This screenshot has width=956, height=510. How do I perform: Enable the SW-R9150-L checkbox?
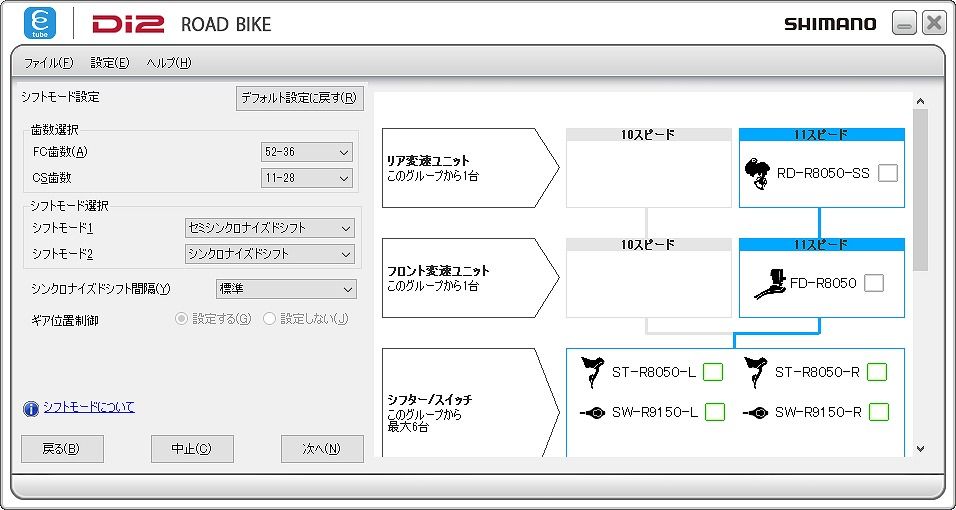click(715, 412)
